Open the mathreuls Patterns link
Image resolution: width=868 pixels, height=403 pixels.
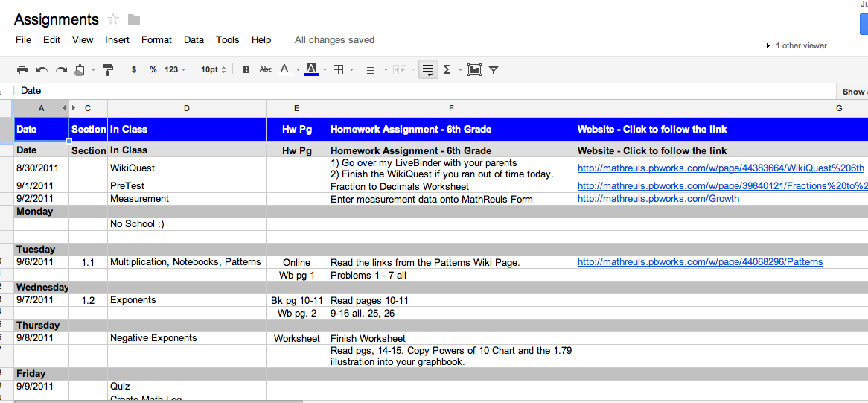[700, 262]
